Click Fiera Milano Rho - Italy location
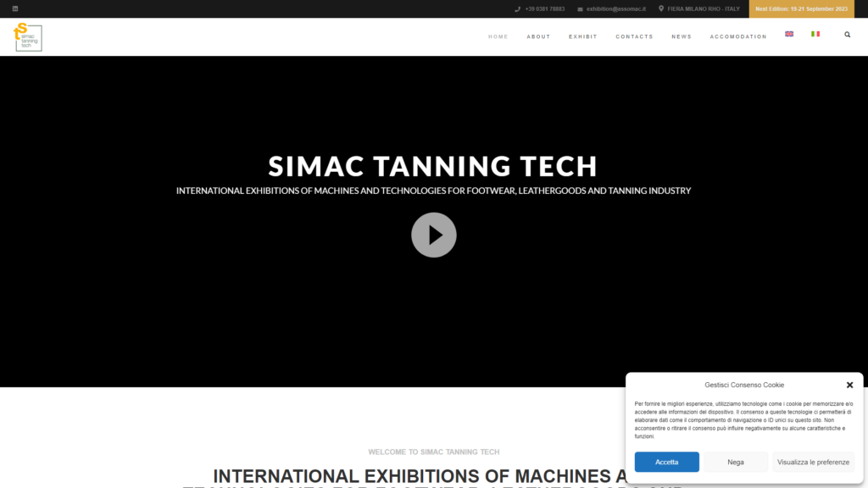This screenshot has width=868, height=488. 704,8
